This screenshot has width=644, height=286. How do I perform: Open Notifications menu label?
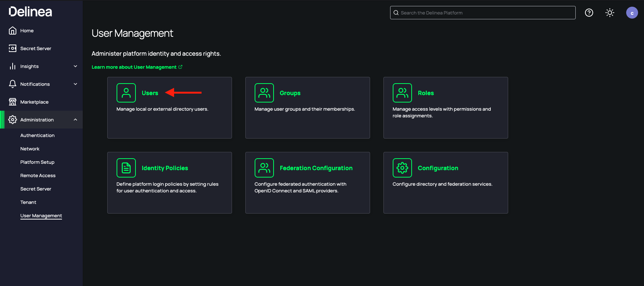pyautogui.click(x=35, y=84)
